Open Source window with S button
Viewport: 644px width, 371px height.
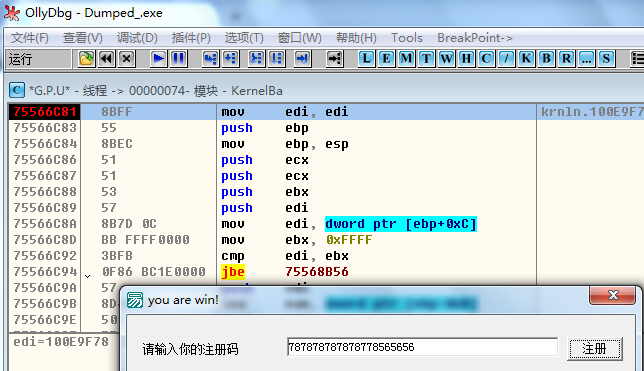click(606, 59)
